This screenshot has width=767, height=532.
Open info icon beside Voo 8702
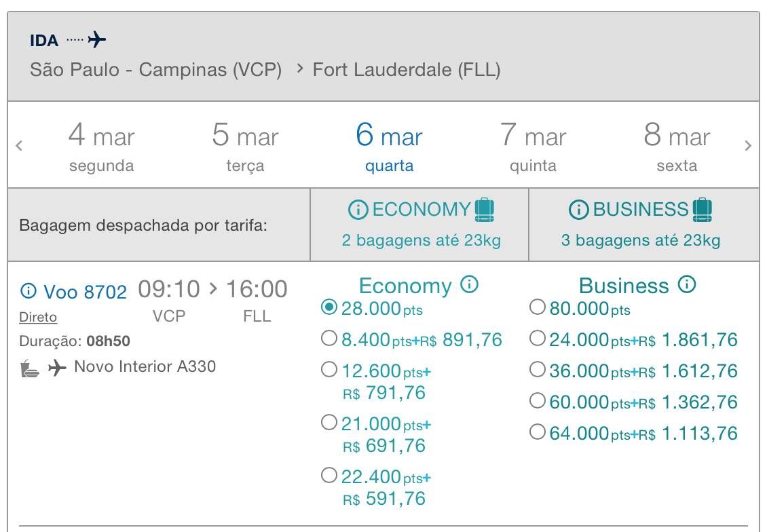29,291
